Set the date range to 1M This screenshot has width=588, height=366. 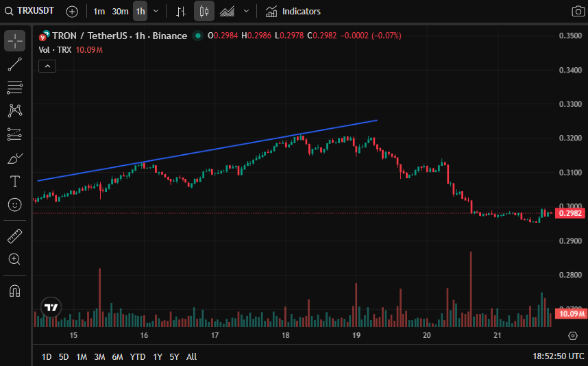(82, 356)
